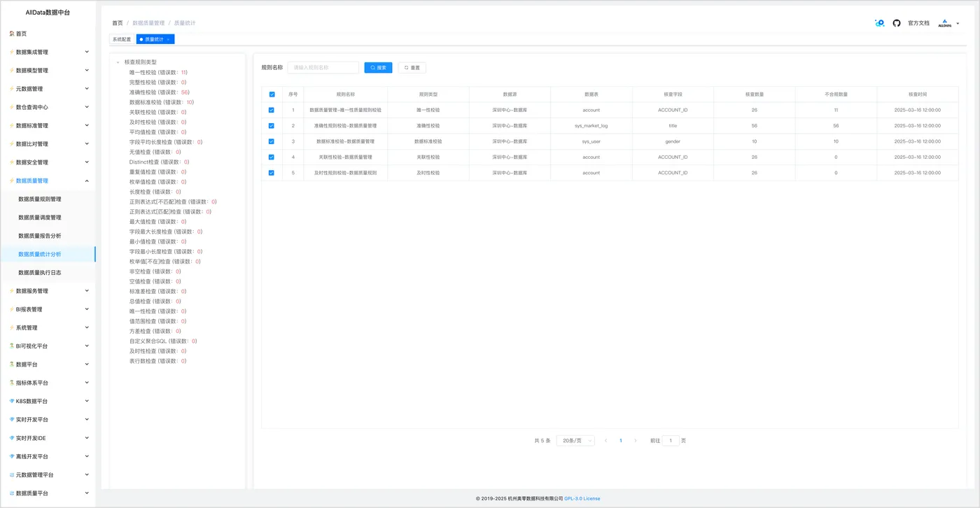Toggle the select-all checkbox in table header

pyautogui.click(x=272, y=94)
